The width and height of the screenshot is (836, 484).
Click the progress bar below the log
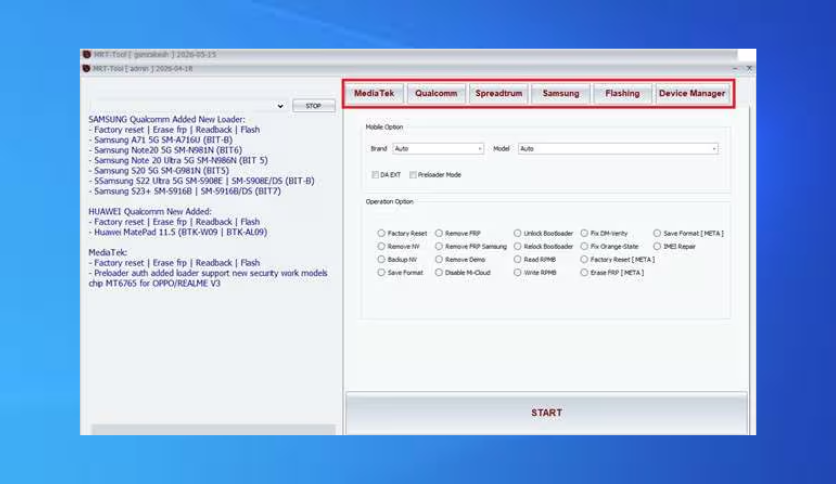tap(213, 430)
